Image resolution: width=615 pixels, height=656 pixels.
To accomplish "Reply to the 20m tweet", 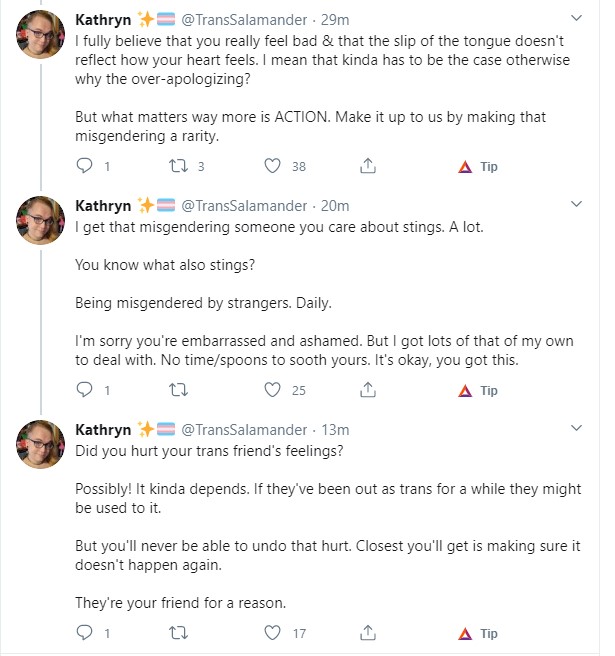I will 85,390.
